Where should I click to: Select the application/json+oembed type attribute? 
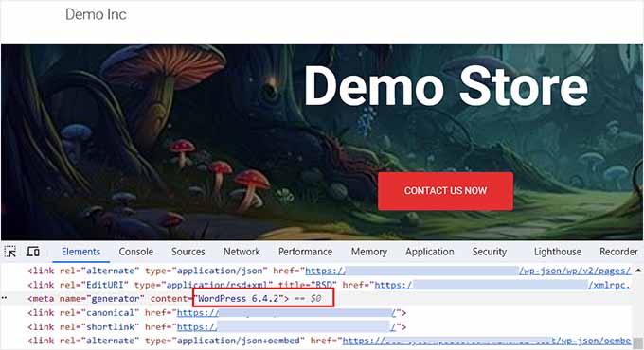pos(225,341)
